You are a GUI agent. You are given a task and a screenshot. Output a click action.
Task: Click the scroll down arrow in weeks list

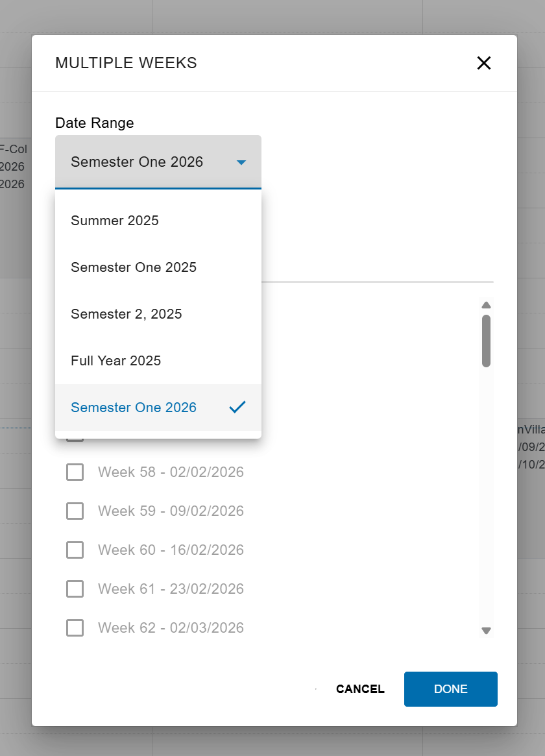pos(486,631)
